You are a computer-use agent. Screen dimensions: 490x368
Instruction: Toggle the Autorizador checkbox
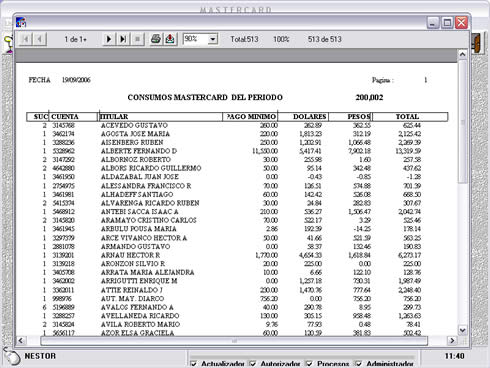pos(253,364)
